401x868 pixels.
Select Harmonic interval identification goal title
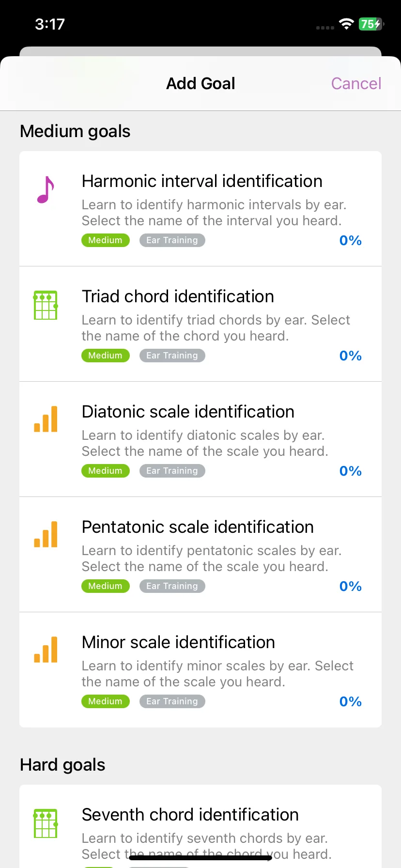click(x=202, y=181)
